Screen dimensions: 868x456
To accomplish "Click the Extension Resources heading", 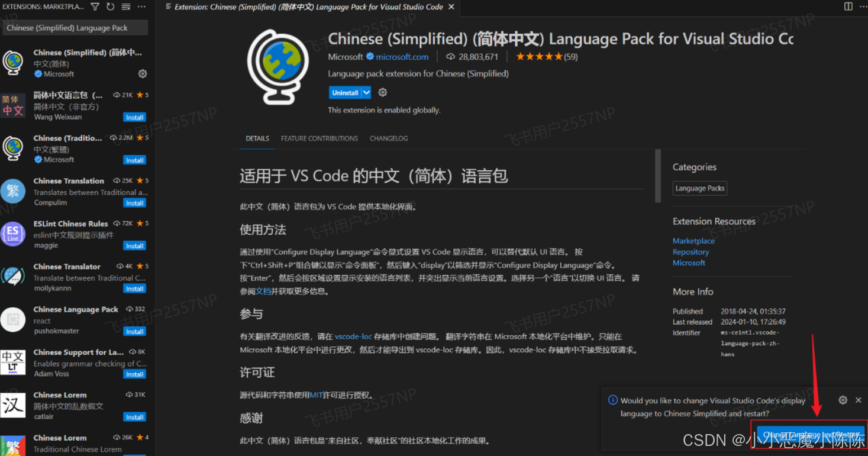I will click(714, 221).
